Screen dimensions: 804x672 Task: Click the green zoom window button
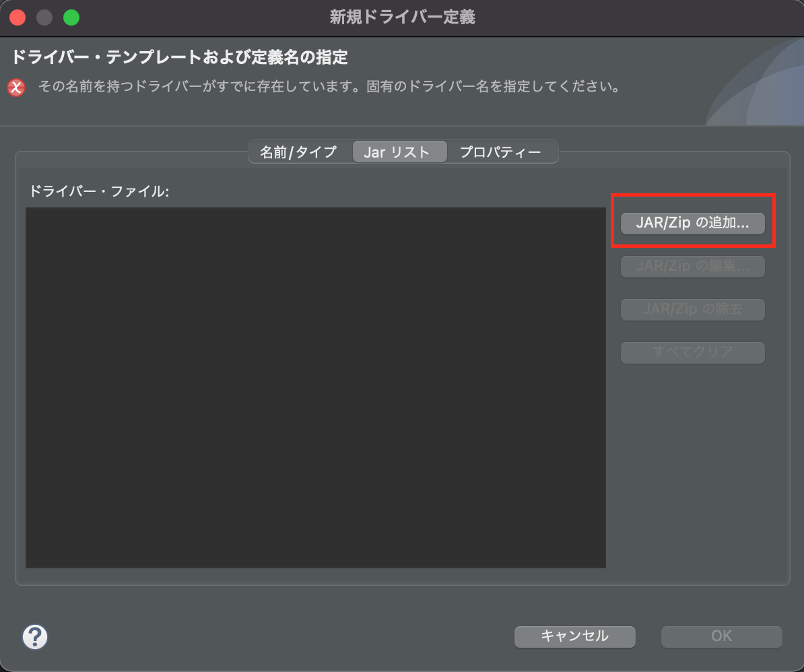(x=71, y=18)
